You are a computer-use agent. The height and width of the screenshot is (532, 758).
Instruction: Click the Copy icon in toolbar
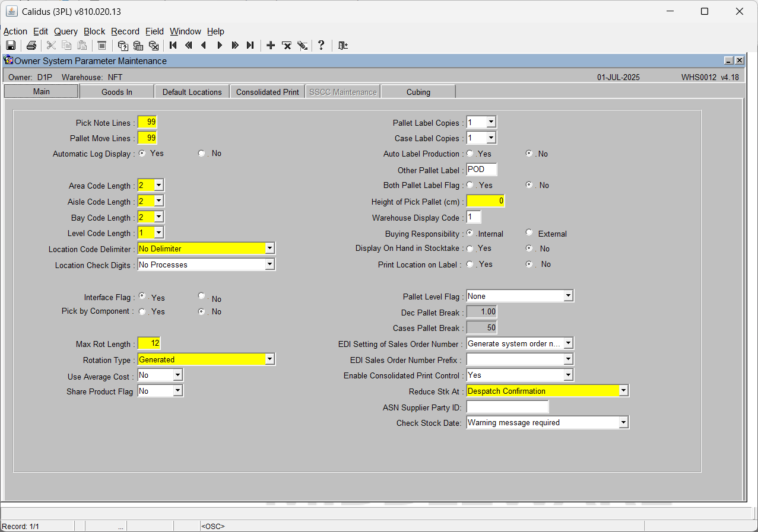pos(66,45)
